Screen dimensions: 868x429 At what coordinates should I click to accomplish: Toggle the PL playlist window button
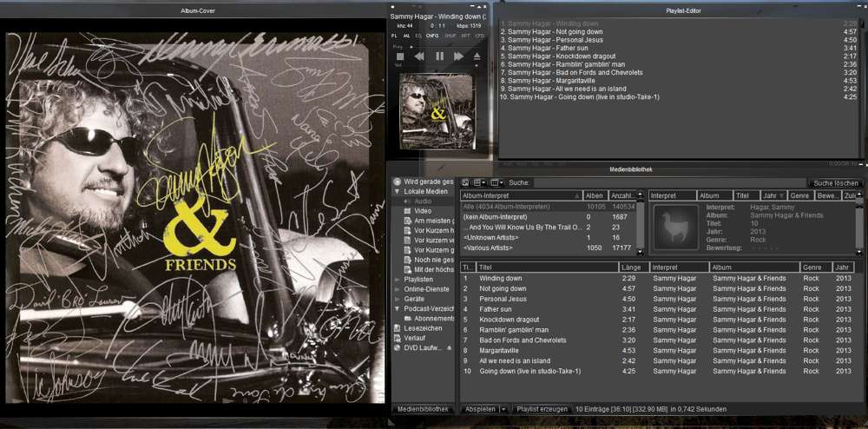point(393,36)
